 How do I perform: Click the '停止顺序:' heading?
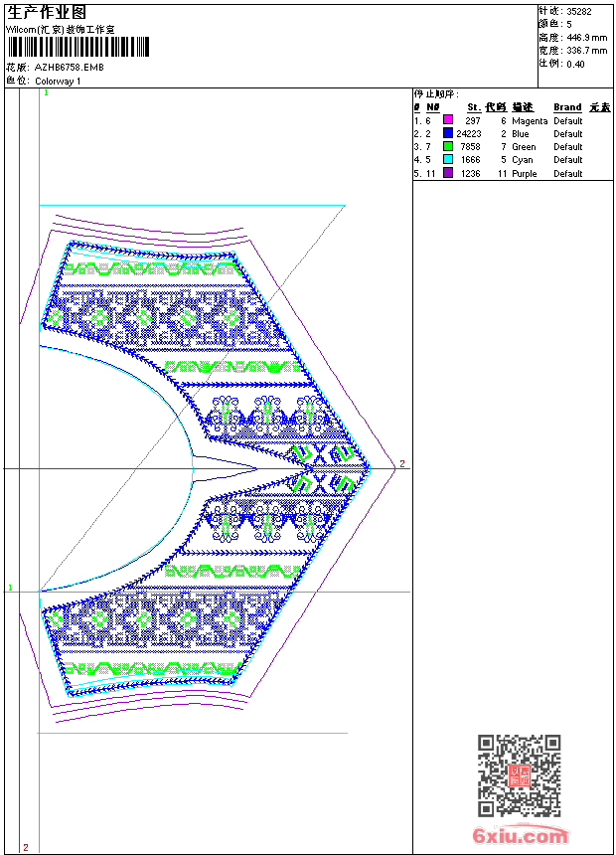tap(436, 93)
